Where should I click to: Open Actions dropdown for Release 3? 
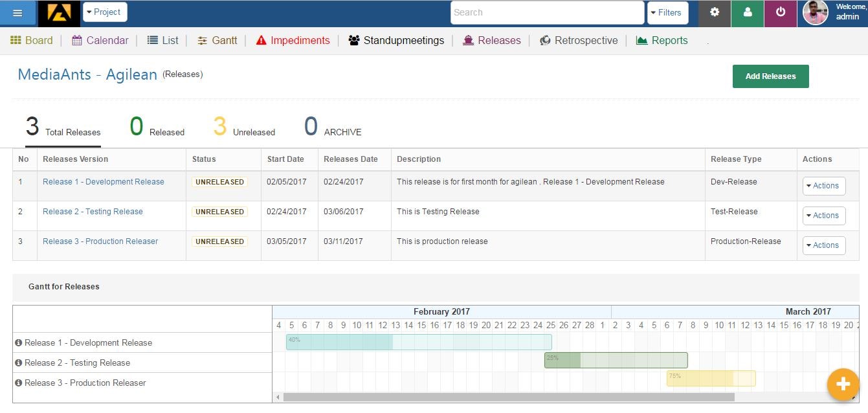824,245
